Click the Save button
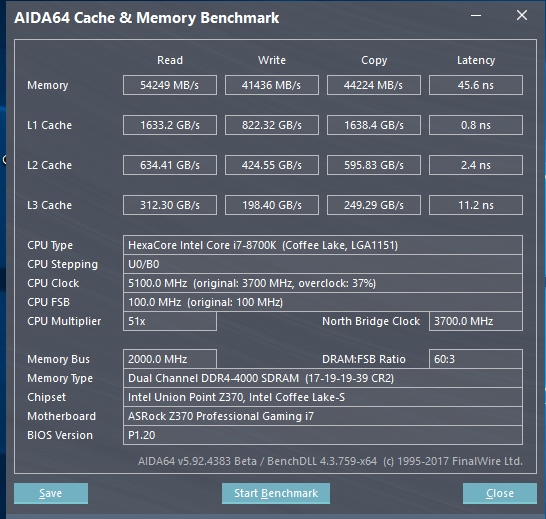This screenshot has width=546, height=519. 51,493
